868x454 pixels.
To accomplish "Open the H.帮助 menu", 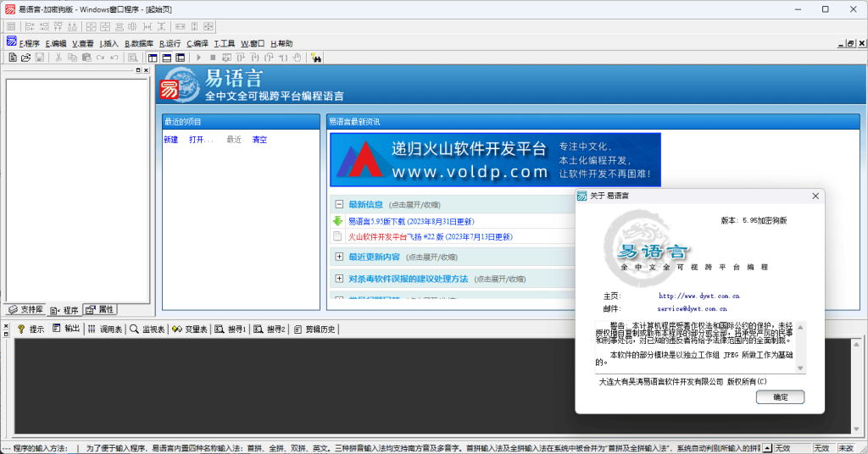I will coord(281,43).
